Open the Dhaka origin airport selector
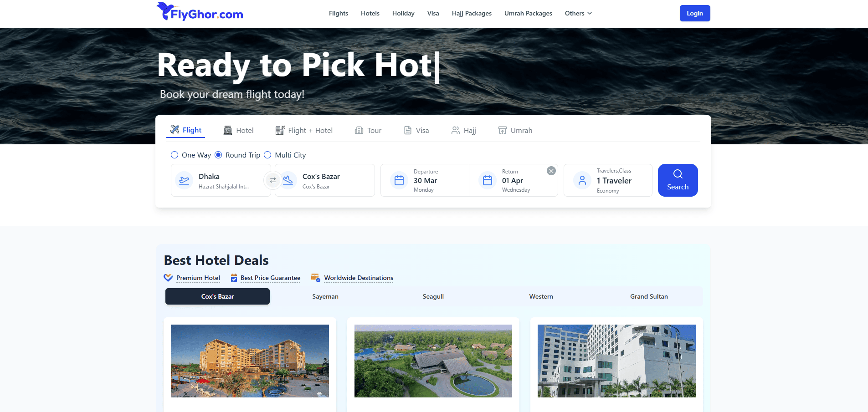Screen dimensions: 868x412 221,180
